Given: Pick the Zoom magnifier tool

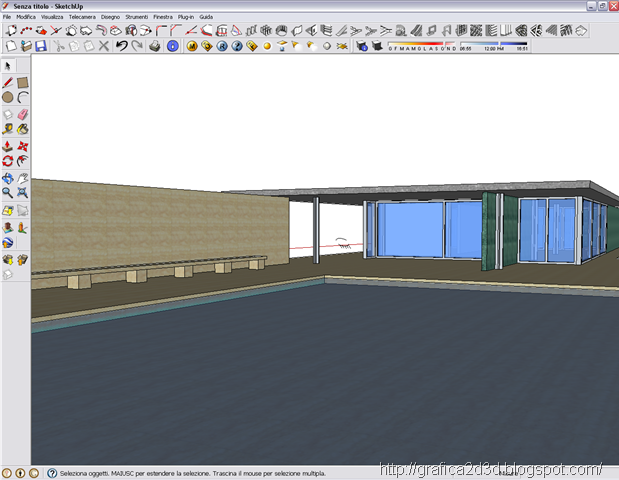Looking at the screenshot, I should (x=8, y=193).
